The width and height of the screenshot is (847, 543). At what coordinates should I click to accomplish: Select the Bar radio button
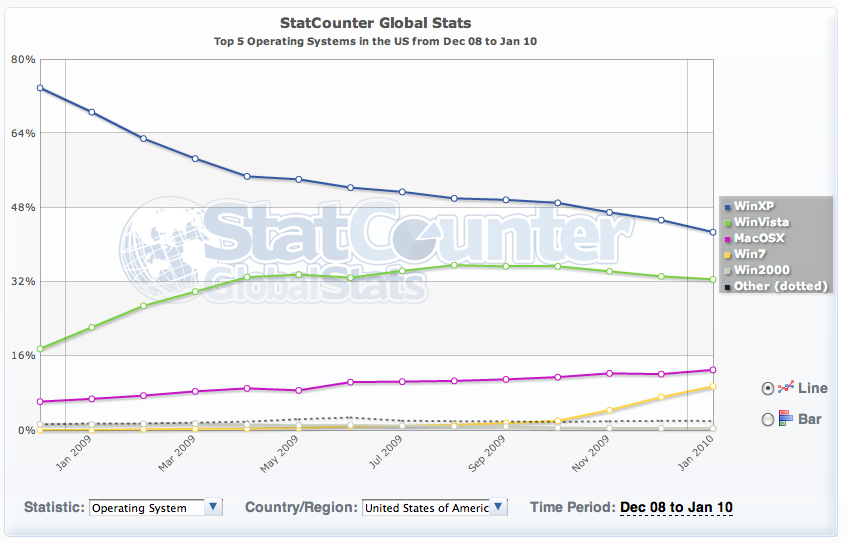point(768,419)
